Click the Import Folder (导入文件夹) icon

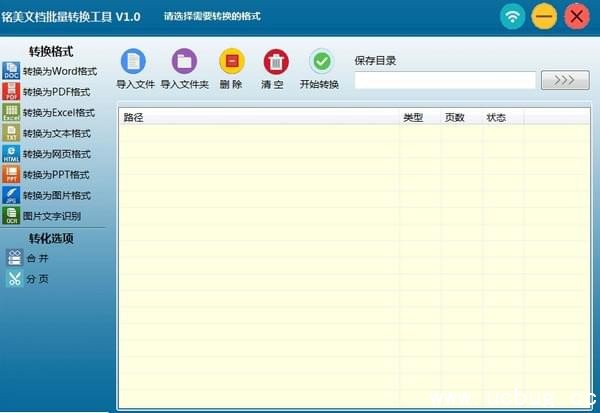184,62
